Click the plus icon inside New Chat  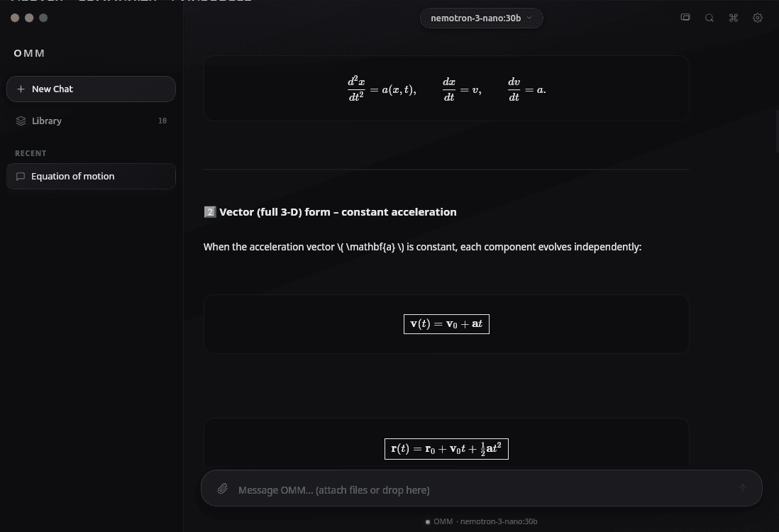(x=21, y=89)
